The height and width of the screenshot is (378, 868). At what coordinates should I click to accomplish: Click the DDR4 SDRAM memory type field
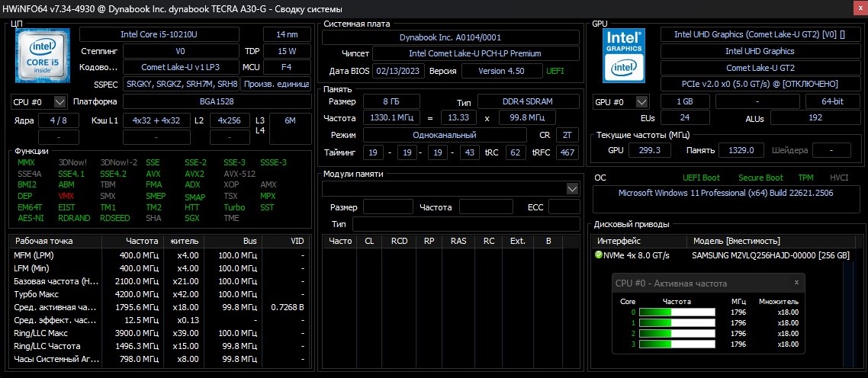[x=526, y=101]
